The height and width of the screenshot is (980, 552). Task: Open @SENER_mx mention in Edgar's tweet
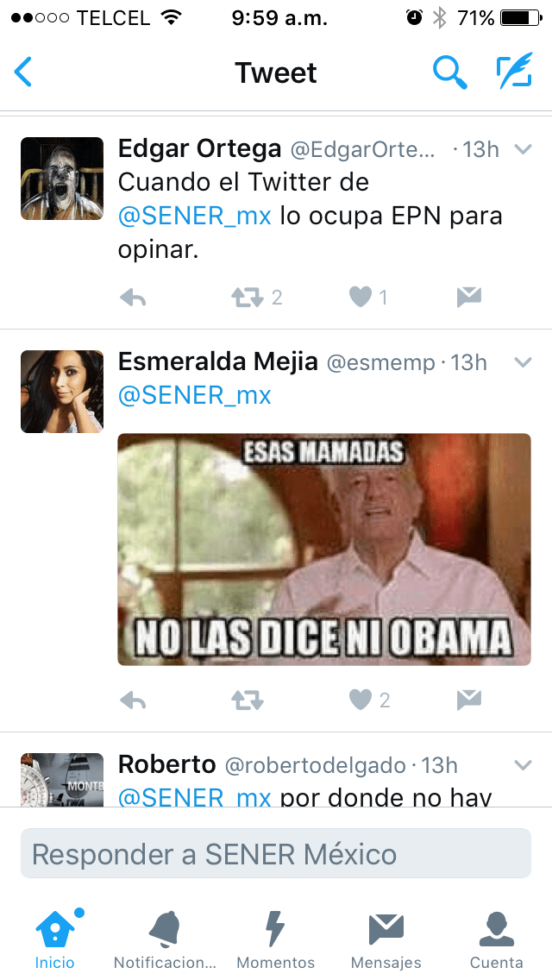point(194,216)
